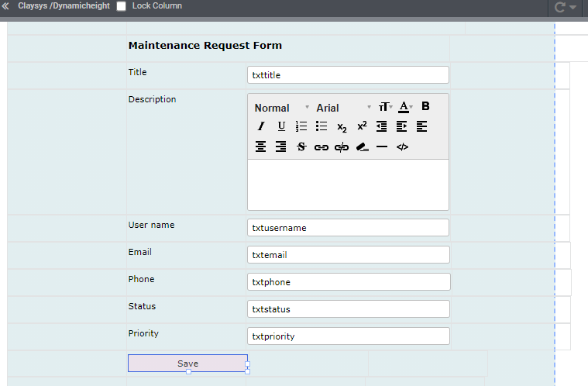Align text right in editor
This screenshot has width=588, height=386.
point(281,146)
